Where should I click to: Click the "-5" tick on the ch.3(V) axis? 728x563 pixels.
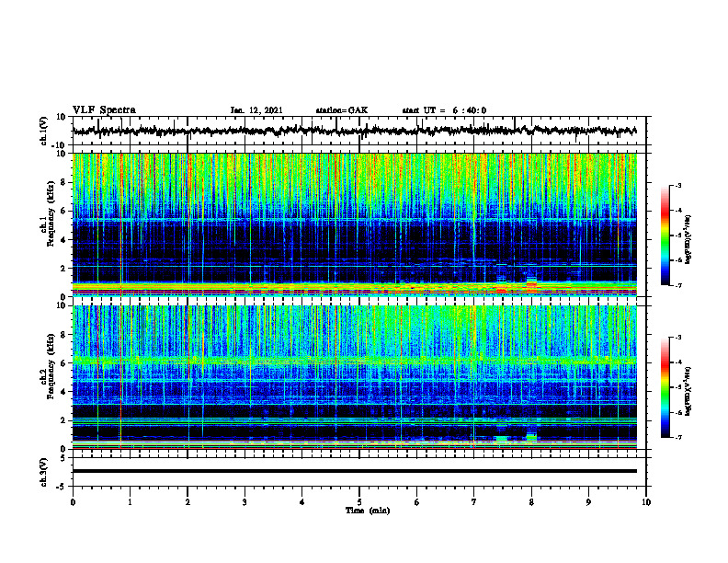pyautogui.click(x=63, y=487)
